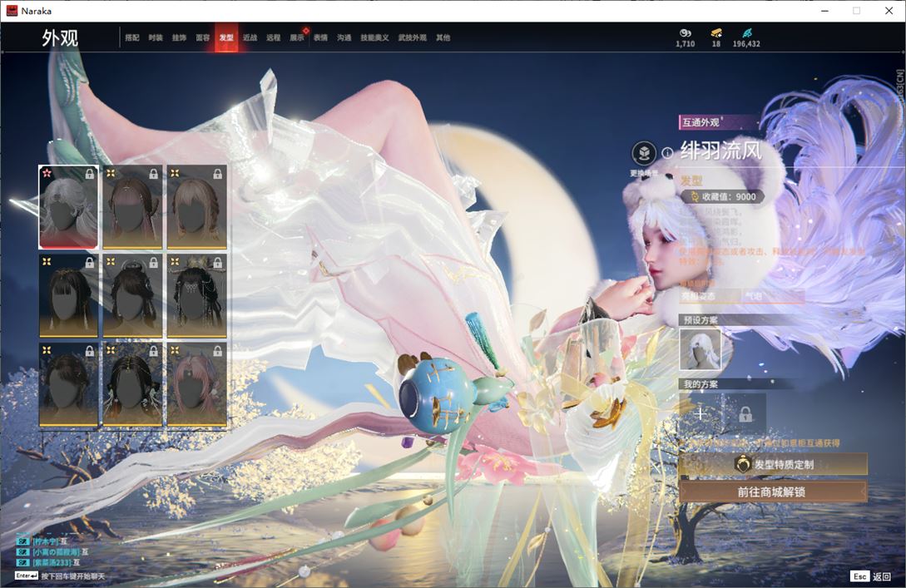Click the third chat message ending 233
The image size is (906, 588).
click(x=48, y=562)
